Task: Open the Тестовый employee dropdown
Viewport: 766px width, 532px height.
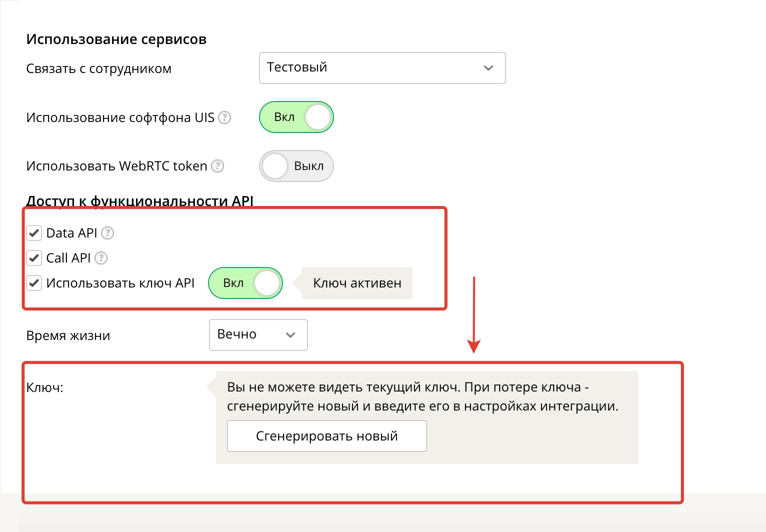Action: point(382,68)
